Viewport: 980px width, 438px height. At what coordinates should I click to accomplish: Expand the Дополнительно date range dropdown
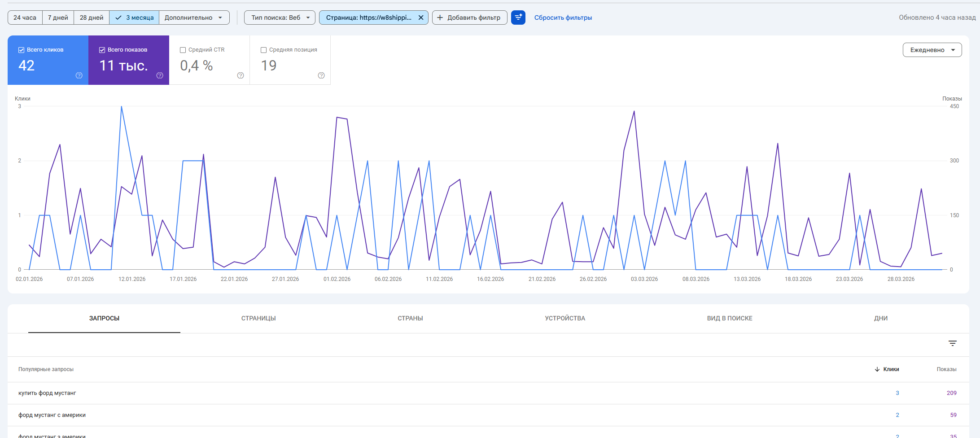(x=194, y=18)
